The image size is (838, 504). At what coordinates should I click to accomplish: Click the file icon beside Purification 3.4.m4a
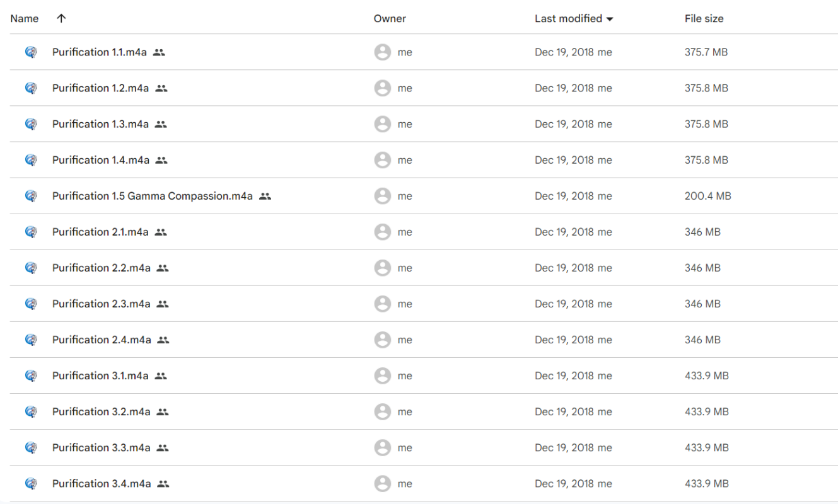pos(30,484)
